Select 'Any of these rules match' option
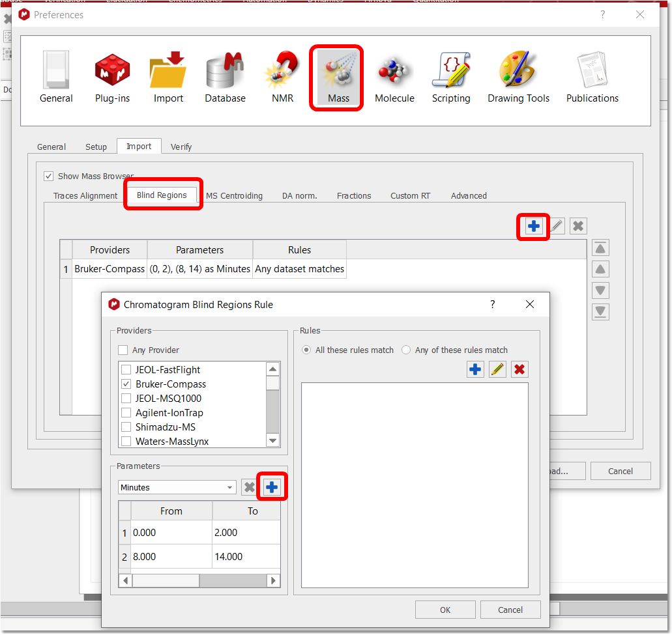 (406, 350)
